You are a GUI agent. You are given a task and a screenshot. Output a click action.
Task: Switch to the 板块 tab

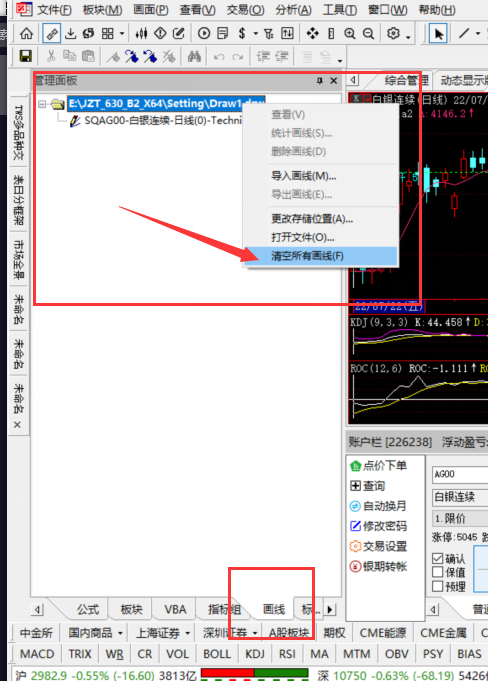coord(132,609)
